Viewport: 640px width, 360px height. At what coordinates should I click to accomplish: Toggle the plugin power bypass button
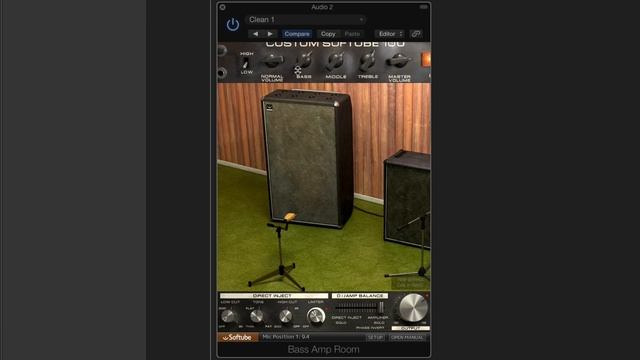pyautogui.click(x=233, y=24)
